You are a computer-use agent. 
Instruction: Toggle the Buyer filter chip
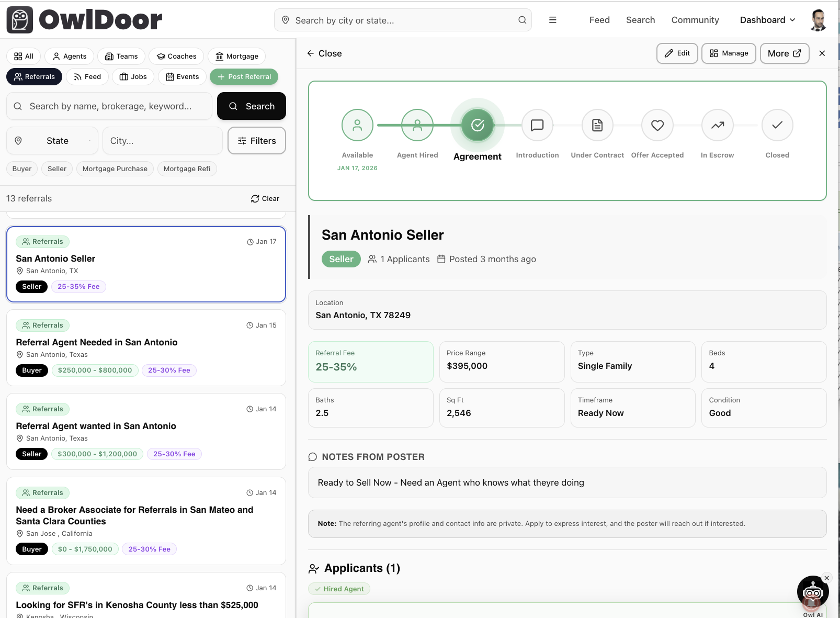click(22, 168)
